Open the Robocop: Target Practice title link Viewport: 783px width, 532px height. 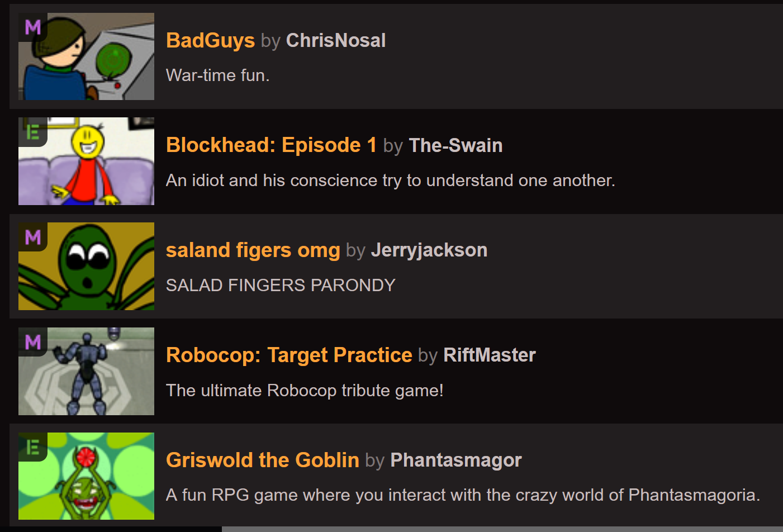point(289,355)
